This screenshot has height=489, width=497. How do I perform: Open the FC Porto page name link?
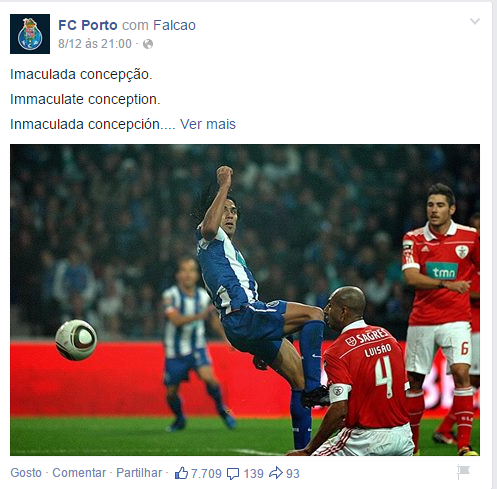tap(88, 25)
